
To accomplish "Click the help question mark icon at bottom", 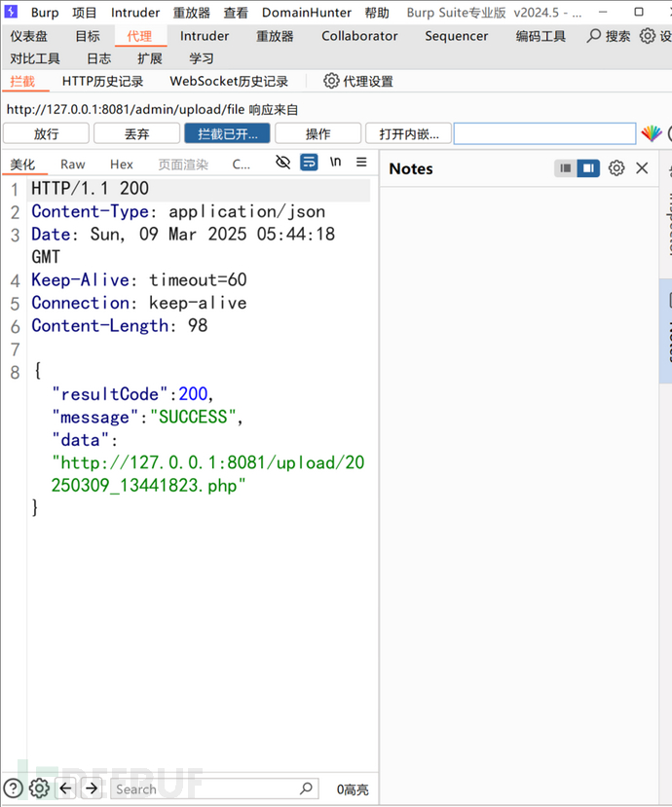I will pyautogui.click(x=13, y=789).
